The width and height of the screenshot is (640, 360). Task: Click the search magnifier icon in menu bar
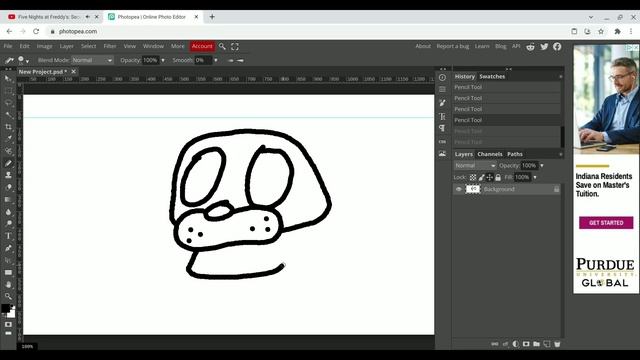tap(222, 47)
